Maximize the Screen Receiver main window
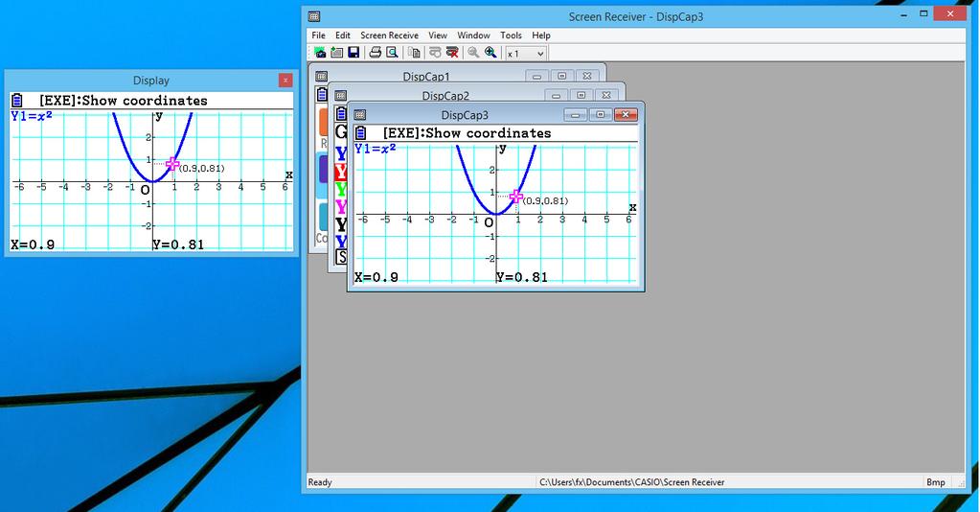980x512 pixels. pos(923,13)
